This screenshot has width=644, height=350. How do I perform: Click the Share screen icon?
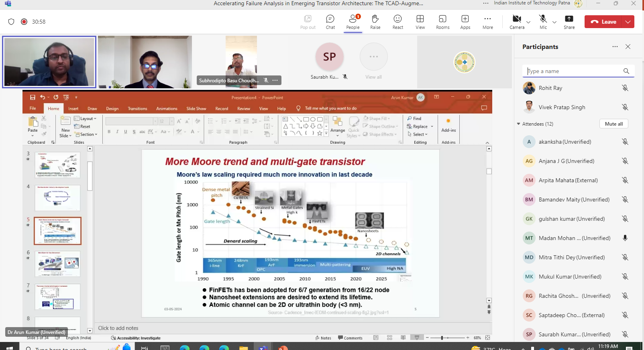tap(569, 22)
